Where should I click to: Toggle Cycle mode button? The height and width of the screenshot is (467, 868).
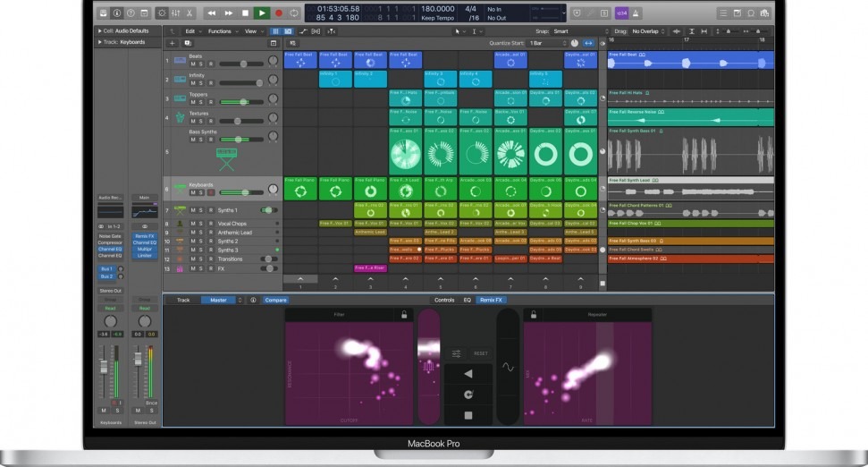pos(294,13)
